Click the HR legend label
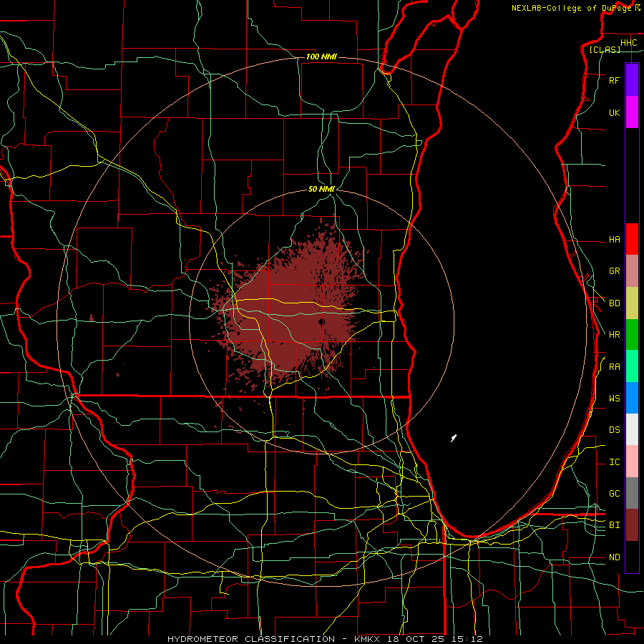The height and width of the screenshot is (644, 644). tap(614, 335)
